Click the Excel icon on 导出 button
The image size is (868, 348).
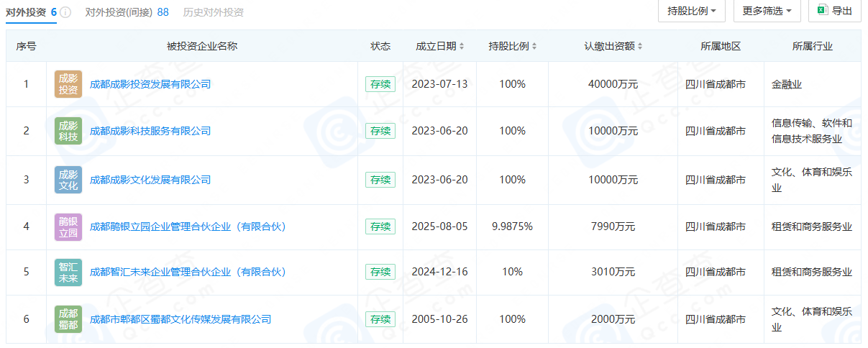[x=823, y=11]
